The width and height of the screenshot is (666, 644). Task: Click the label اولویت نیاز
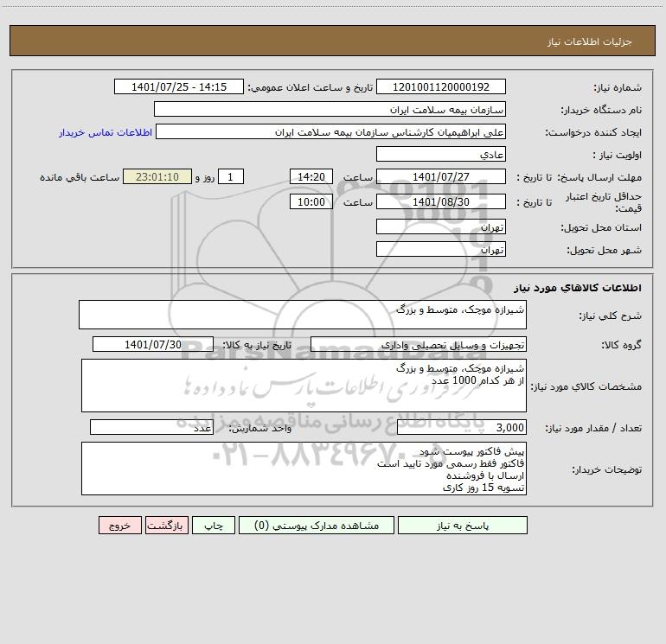click(x=618, y=155)
